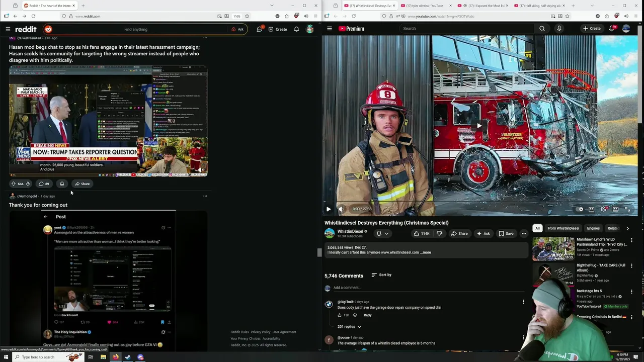
Task: Save the video to playlist
Action: click(x=506, y=233)
